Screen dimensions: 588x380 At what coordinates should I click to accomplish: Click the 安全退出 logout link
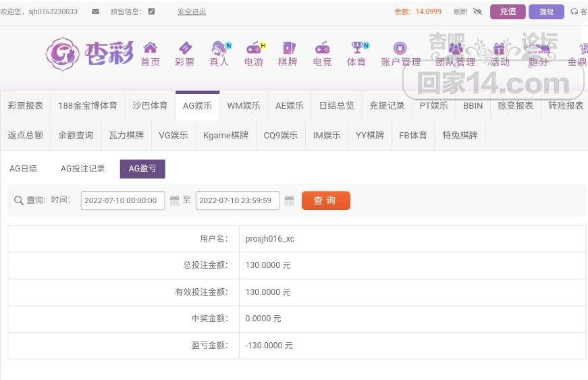(x=192, y=11)
